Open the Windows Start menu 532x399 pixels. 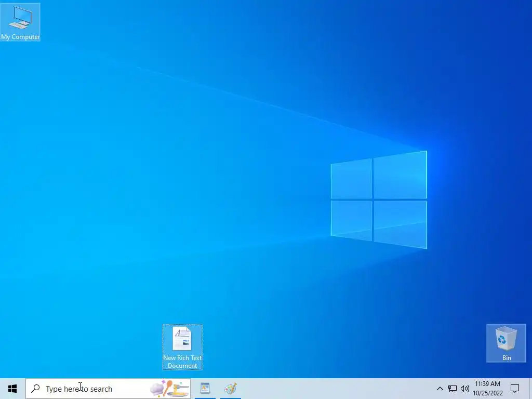12,389
